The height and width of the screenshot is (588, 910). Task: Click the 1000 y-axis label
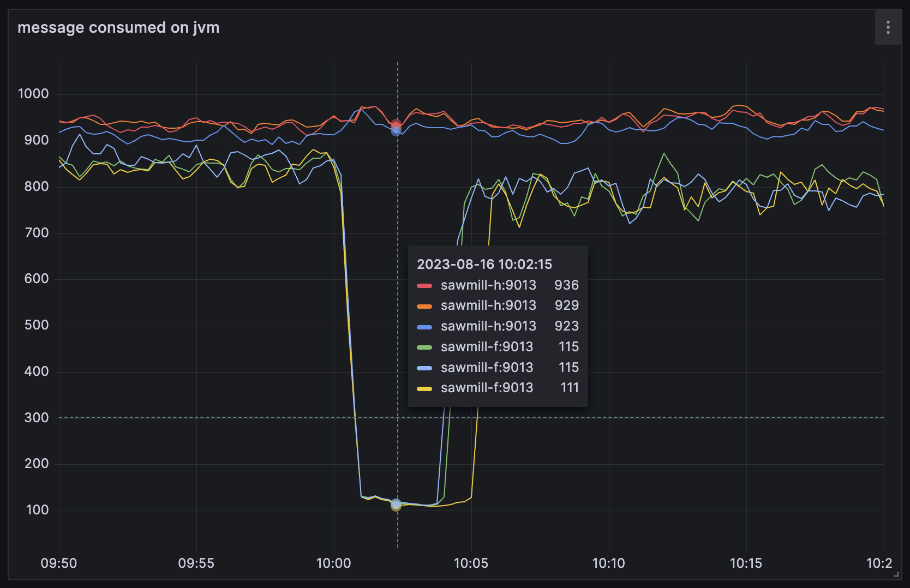pyautogui.click(x=33, y=94)
